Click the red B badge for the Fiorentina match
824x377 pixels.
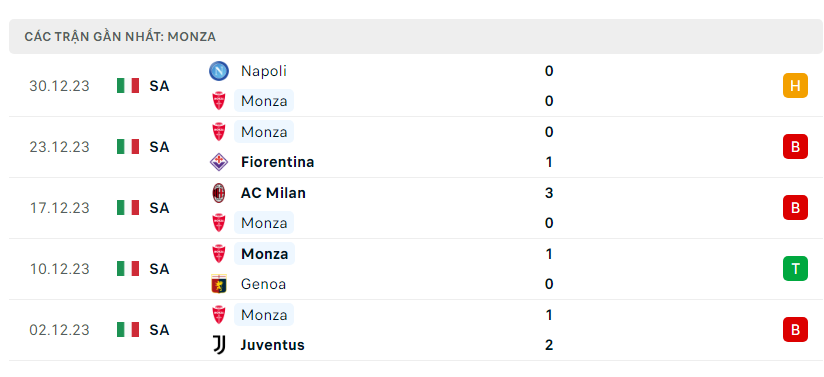pyautogui.click(x=795, y=147)
